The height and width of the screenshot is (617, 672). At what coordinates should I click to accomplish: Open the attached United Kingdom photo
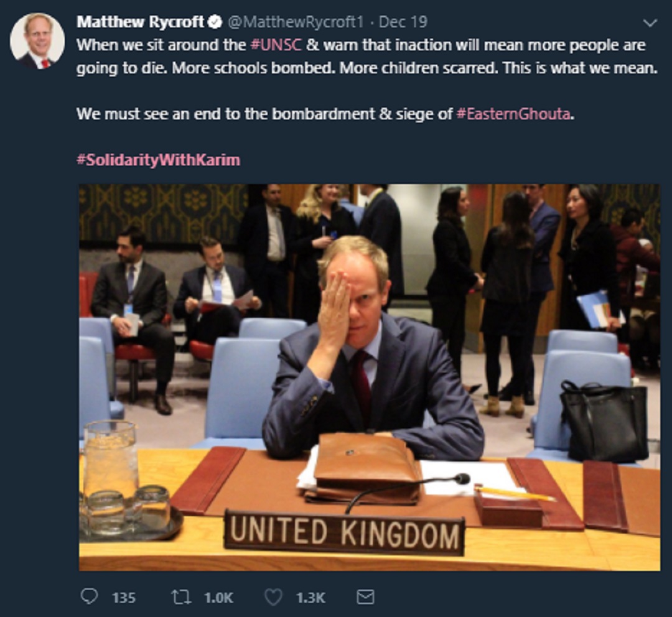(370, 378)
